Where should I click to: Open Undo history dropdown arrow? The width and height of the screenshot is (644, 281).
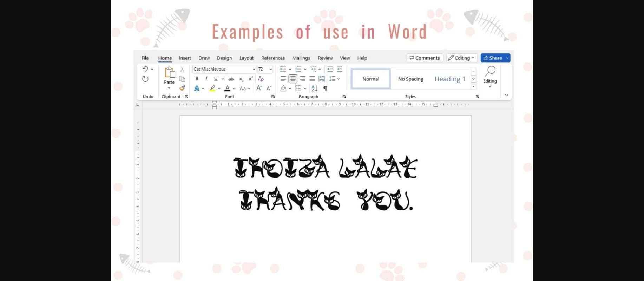(x=152, y=69)
